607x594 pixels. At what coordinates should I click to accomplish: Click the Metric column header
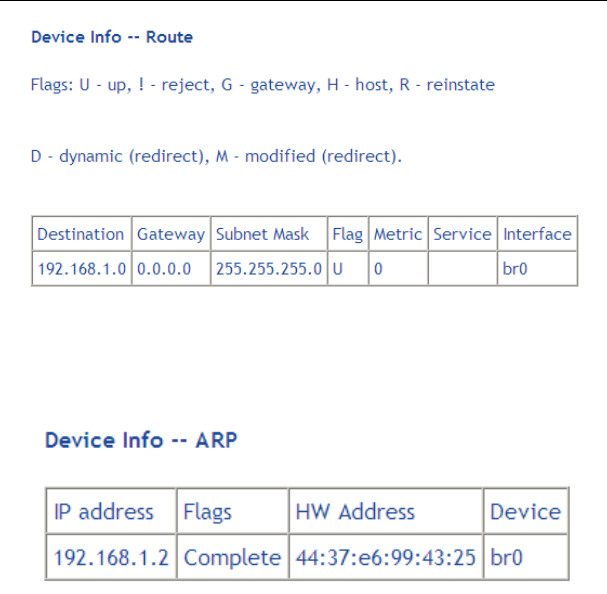398,234
